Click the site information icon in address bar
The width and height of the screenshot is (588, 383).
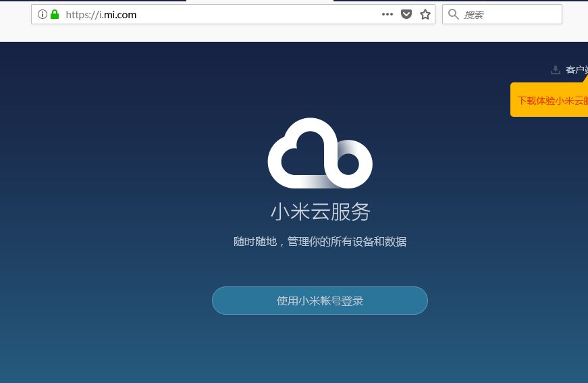(43, 15)
